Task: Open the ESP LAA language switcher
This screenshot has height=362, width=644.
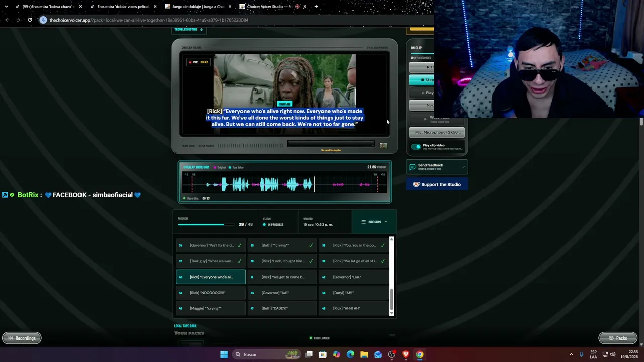Action: pyautogui.click(x=594, y=354)
